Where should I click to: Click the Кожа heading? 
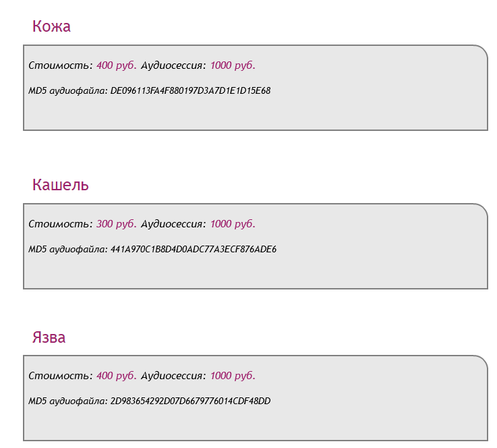click(x=51, y=27)
